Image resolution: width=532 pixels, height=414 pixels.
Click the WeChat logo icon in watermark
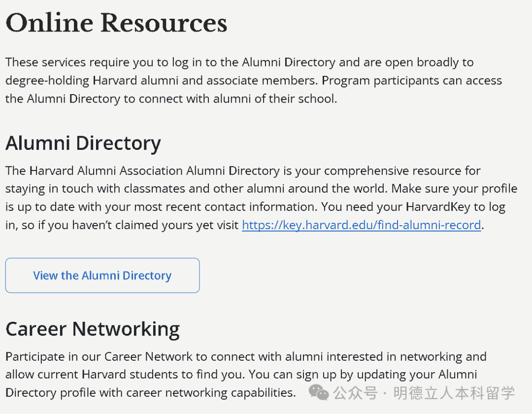pos(319,393)
